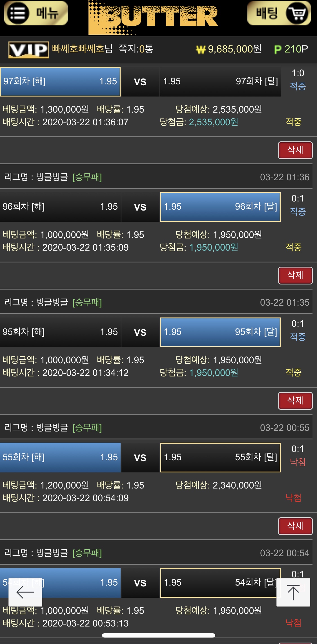Open the 메뉴 hamburger menu

point(36,13)
